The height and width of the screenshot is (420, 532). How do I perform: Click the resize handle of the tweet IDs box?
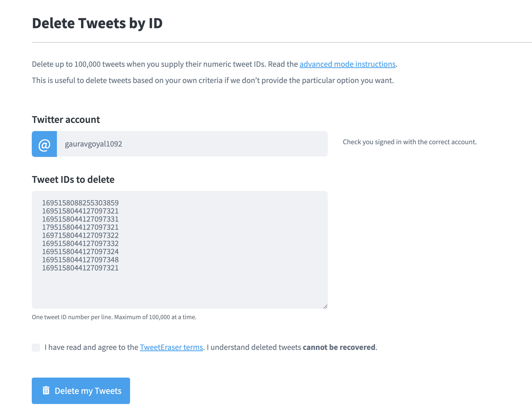coord(325,306)
